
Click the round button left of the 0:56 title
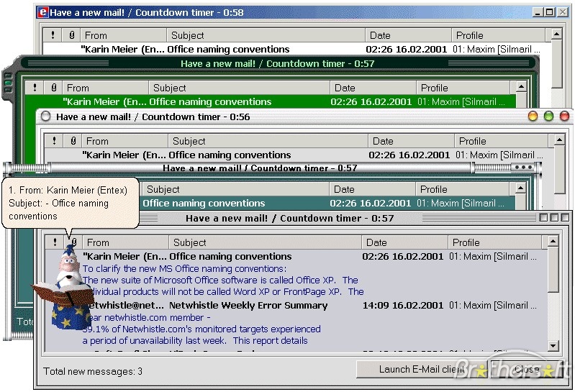click(x=46, y=117)
